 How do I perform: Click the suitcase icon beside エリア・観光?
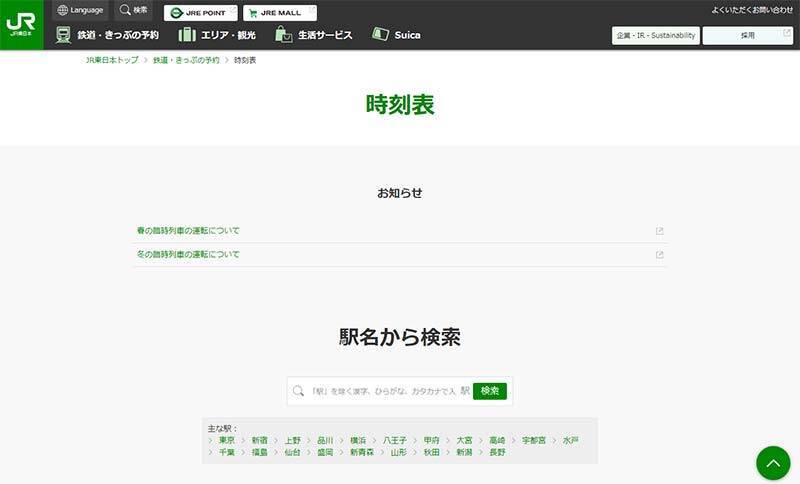click(187, 35)
